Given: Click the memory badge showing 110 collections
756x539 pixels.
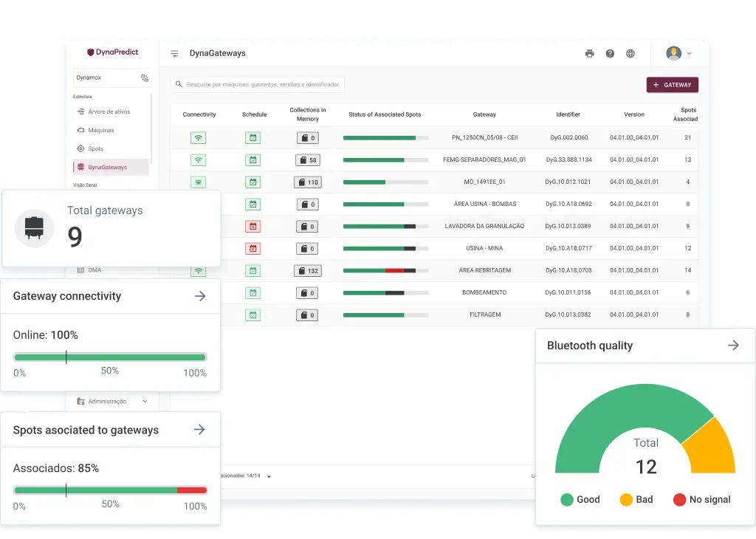Looking at the screenshot, I should (x=308, y=182).
